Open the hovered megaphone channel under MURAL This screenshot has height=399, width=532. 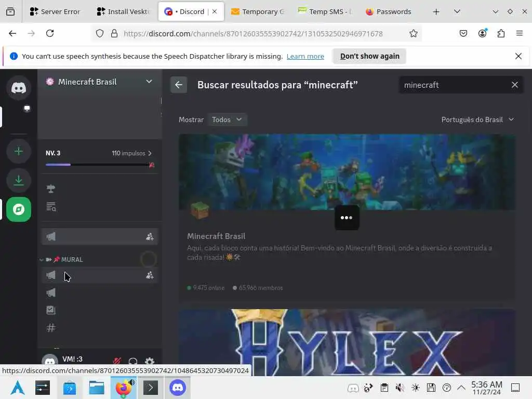pyautogui.click(x=100, y=275)
